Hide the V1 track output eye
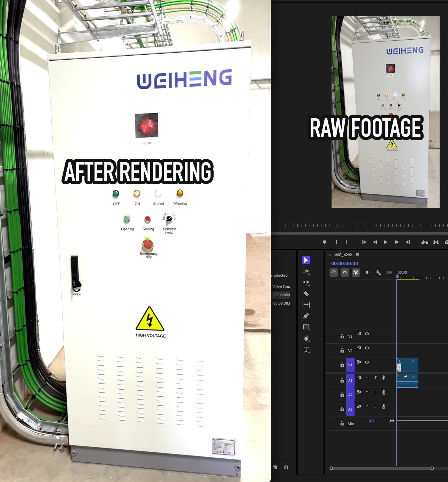 click(367, 362)
